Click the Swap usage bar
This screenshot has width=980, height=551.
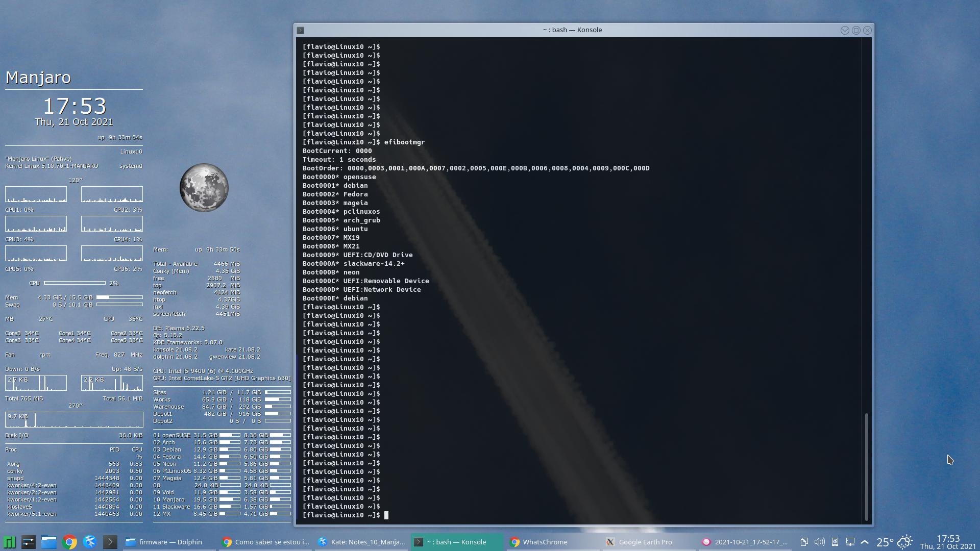tap(119, 305)
